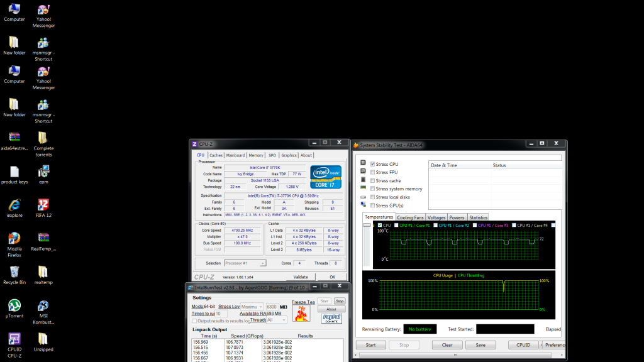
Task: Click the Stop button in IntelBurnTest
Action: click(339, 301)
